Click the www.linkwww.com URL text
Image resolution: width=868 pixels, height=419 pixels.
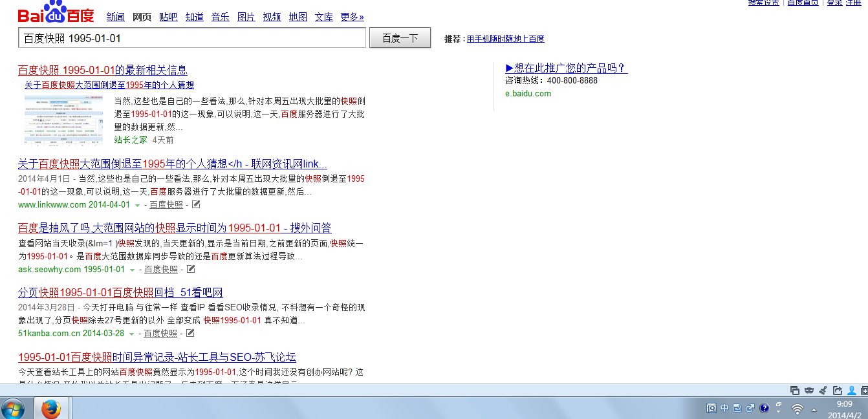click(x=52, y=205)
